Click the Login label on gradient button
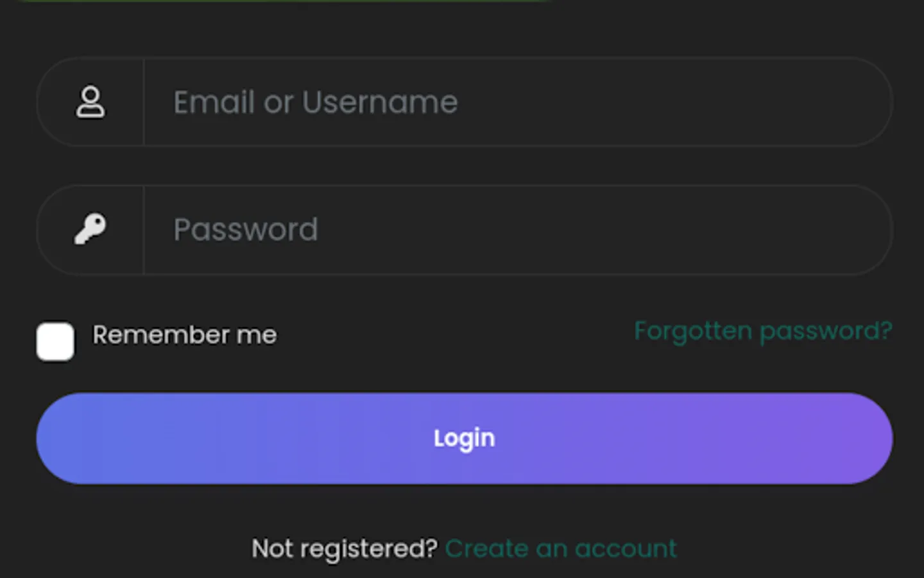924x578 pixels. (464, 439)
